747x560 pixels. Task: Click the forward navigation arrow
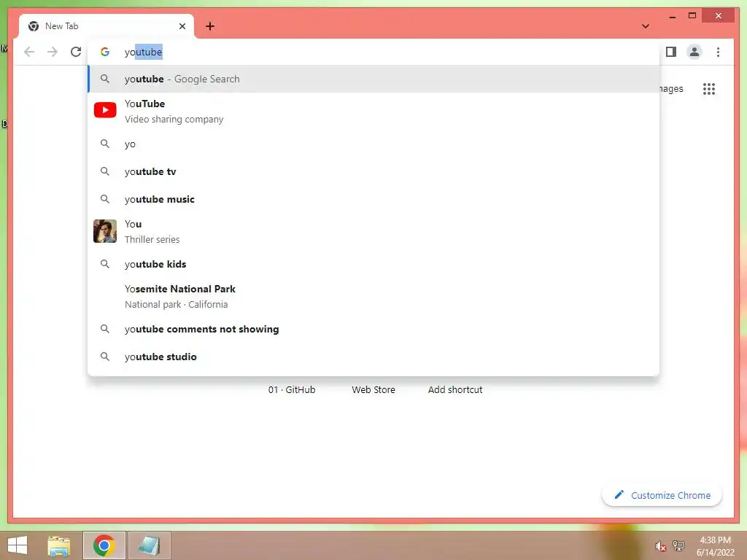tap(53, 52)
